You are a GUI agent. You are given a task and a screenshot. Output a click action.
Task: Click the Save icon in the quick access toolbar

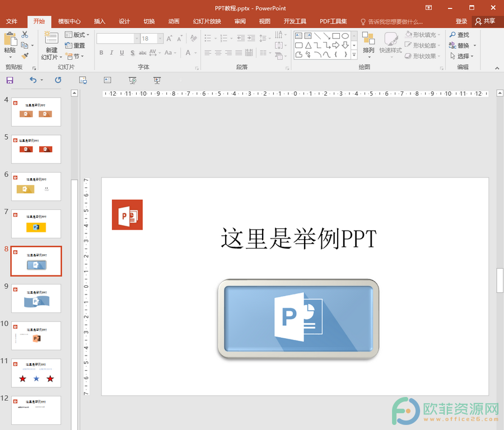[x=10, y=80]
